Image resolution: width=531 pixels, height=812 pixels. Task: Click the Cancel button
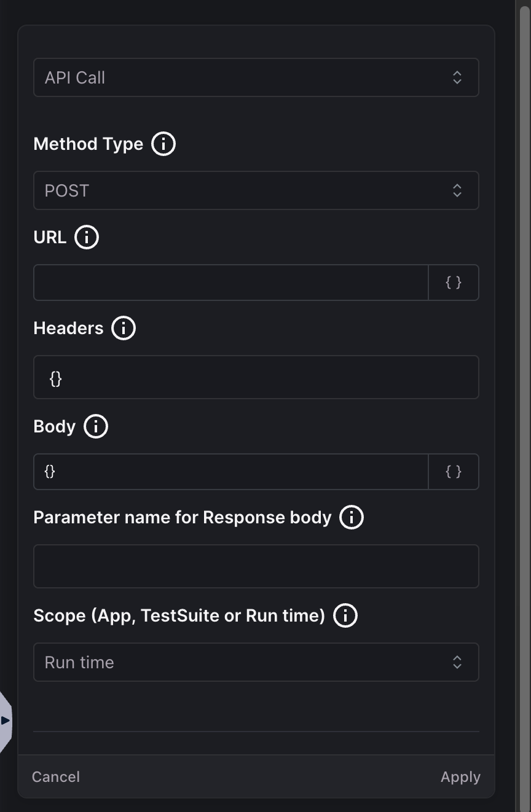click(55, 776)
